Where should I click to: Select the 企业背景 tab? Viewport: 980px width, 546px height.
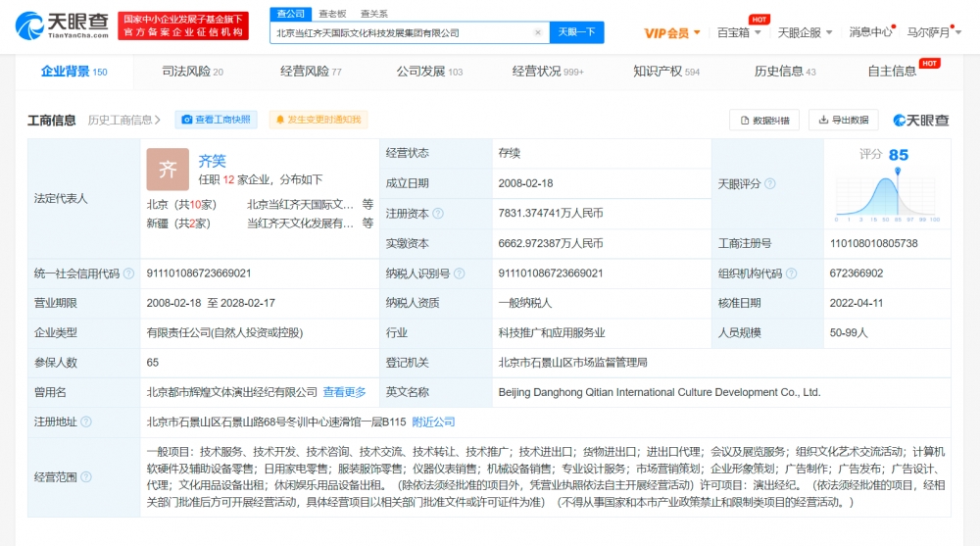(73, 72)
